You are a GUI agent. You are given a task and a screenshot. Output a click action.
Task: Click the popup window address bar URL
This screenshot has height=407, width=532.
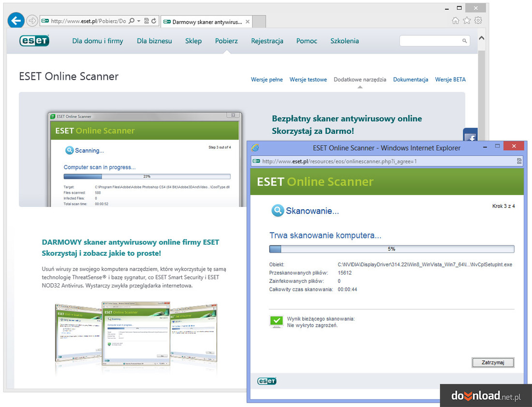pos(340,161)
